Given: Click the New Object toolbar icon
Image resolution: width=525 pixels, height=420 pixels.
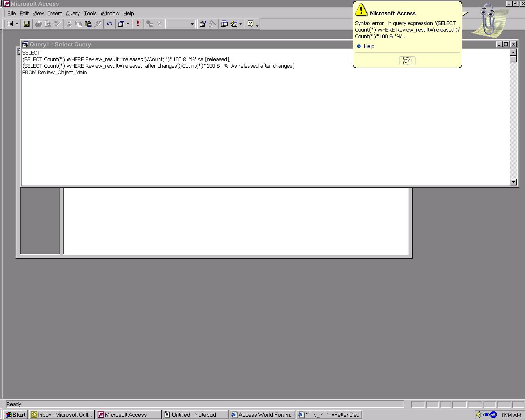Looking at the screenshot, I should pyautogui.click(x=234, y=24).
